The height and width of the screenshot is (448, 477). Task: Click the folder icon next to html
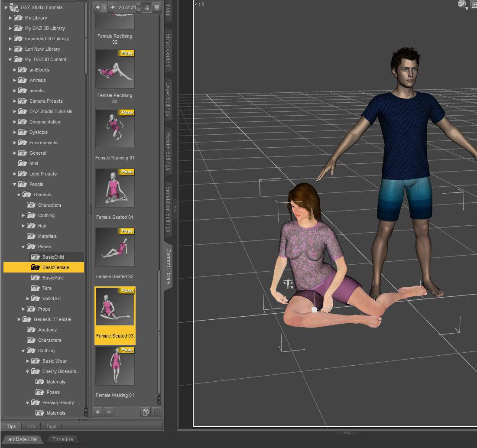pos(23,163)
